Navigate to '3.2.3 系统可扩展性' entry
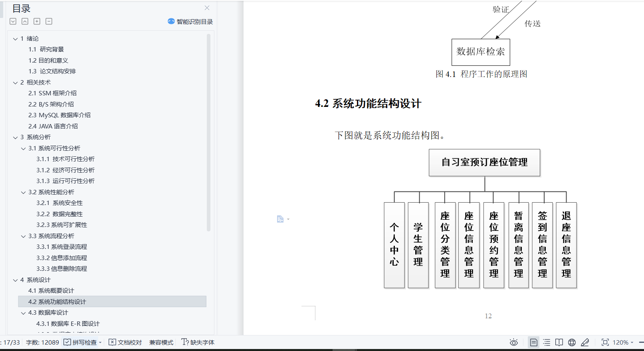The width and height of the screenshot is (644, 351). (x=61, y=225)
